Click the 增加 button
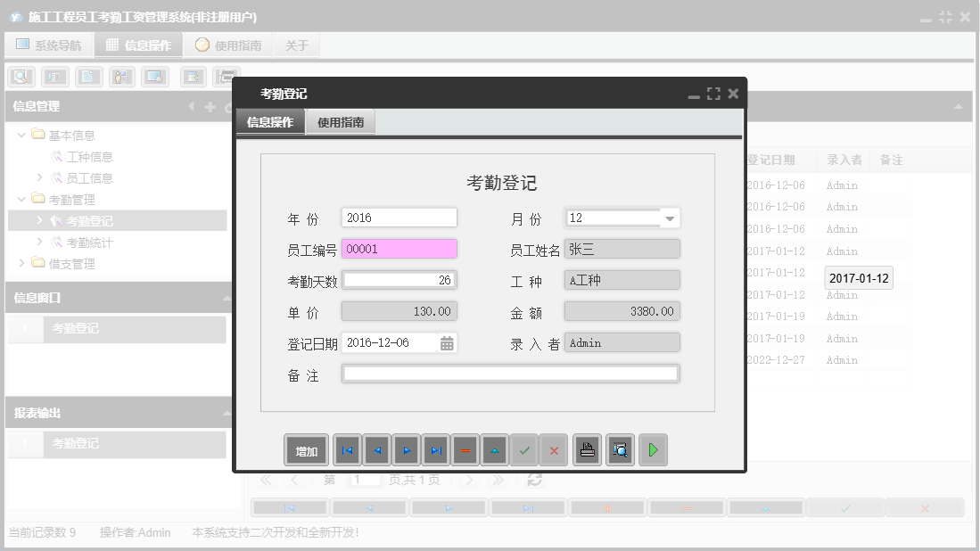Viewport: 980px width, 551px height. [x=306, y=449]
